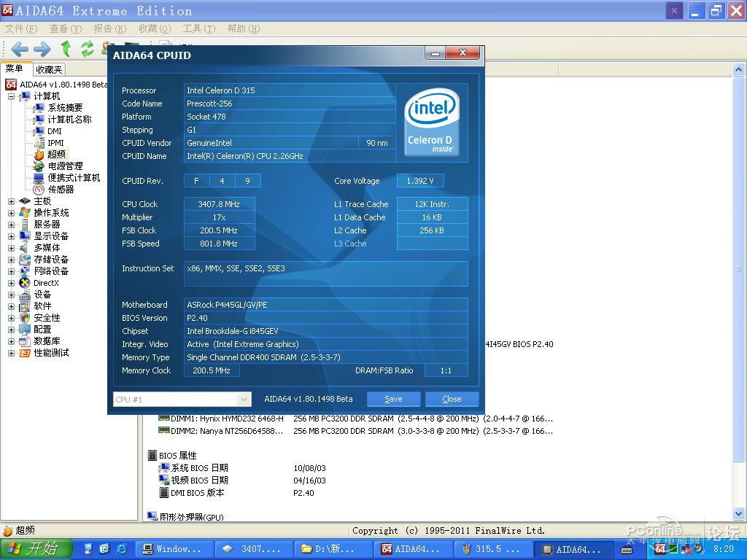This screenshot has height=560, width=747.
Task: Expand the 主板 tree node
Action: pos(11,201)
